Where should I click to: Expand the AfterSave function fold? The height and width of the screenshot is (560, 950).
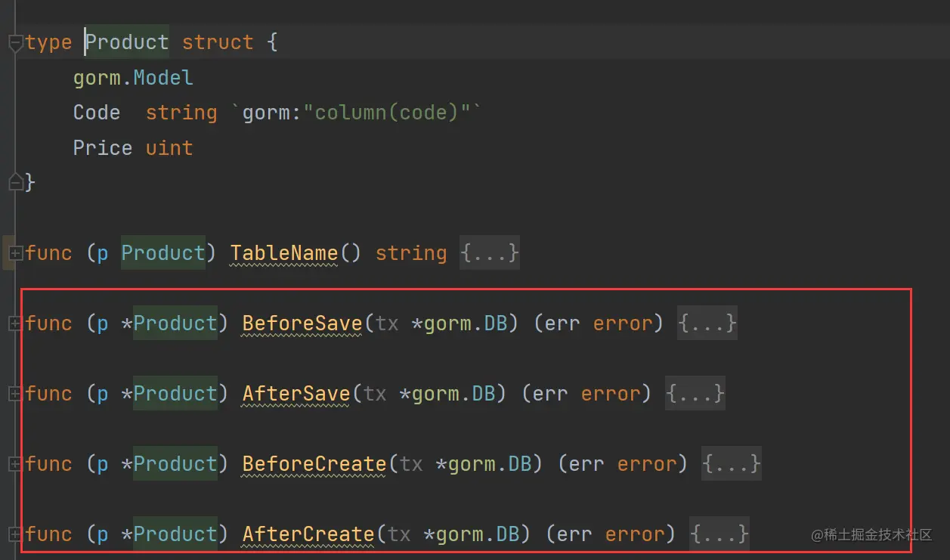pos(14,394)
